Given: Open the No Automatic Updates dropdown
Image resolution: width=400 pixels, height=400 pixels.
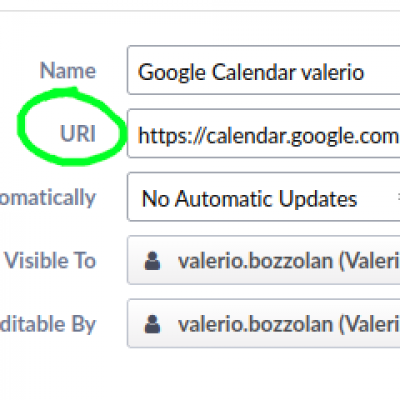Looking at the screenshot, I should click(x=263, y=197).
